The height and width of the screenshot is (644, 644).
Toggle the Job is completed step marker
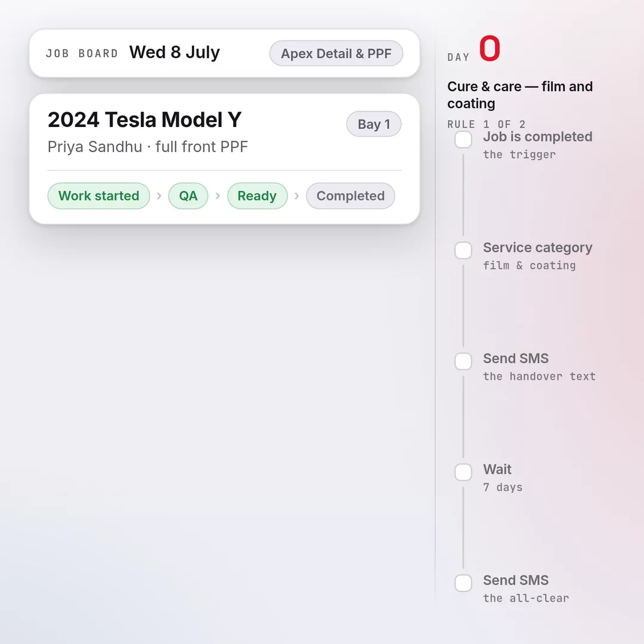point(463,140)
